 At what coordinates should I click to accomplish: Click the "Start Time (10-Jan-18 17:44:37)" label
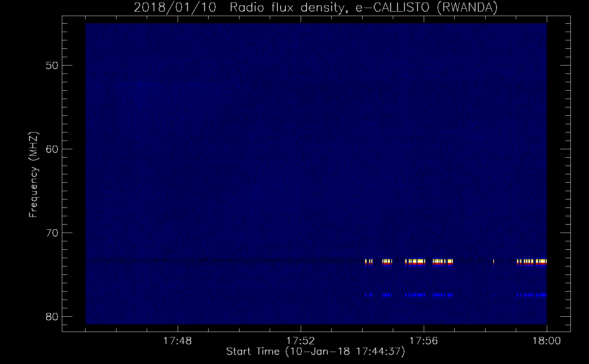[316, 352]
